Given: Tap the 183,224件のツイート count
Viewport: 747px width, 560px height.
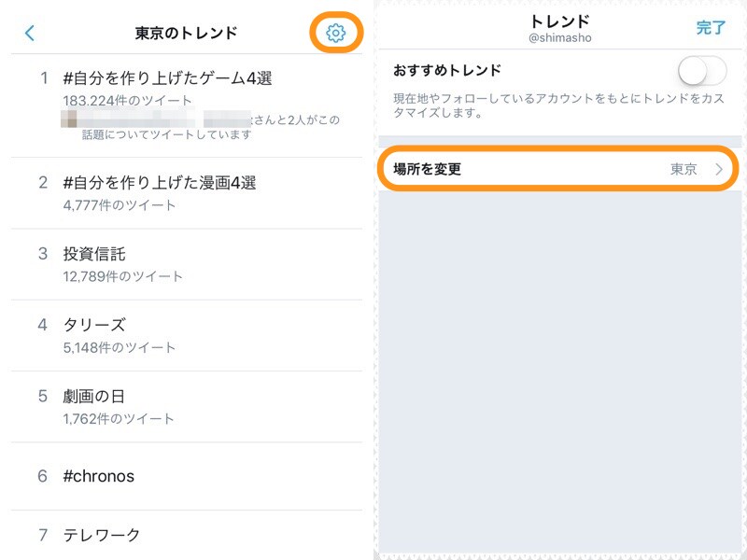Looking at the screenshot, I should click(x=128, y=101).
